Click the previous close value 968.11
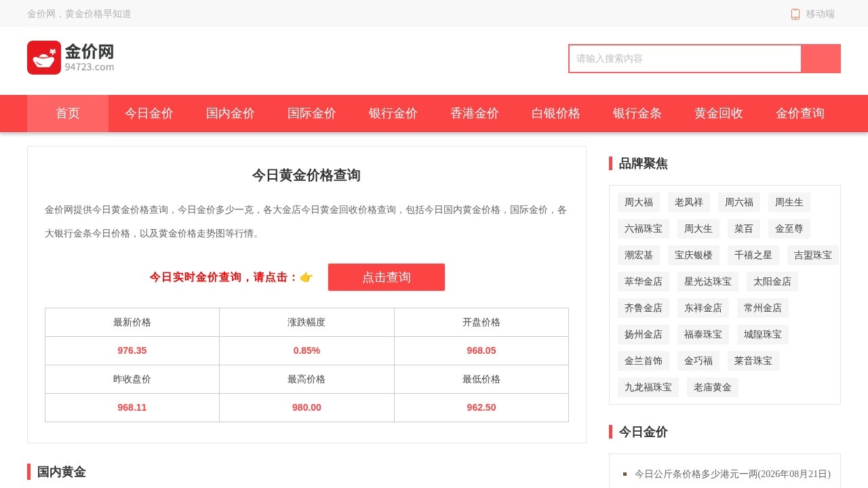This screenshot has width=868, height=488. pos(132,407)
